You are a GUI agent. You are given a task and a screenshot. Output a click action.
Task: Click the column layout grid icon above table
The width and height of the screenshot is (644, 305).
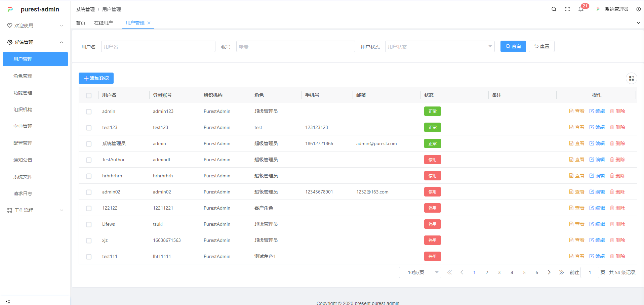[x=631, y=78]
